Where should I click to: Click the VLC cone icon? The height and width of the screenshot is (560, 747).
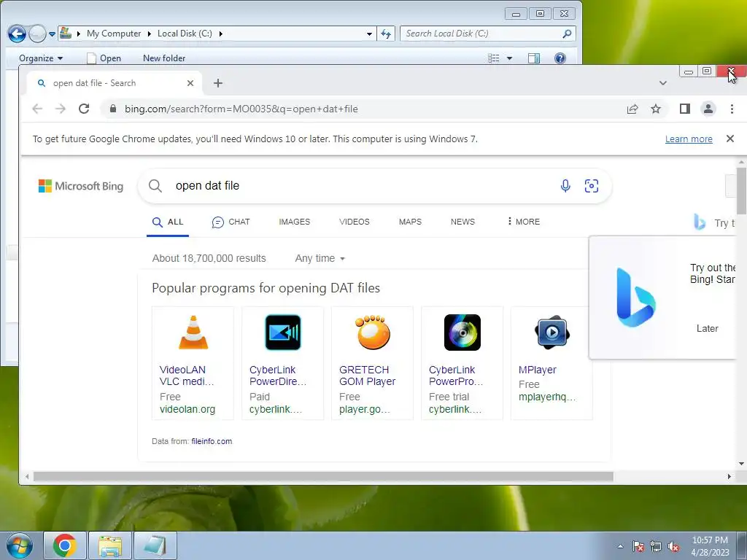point(193,332)
